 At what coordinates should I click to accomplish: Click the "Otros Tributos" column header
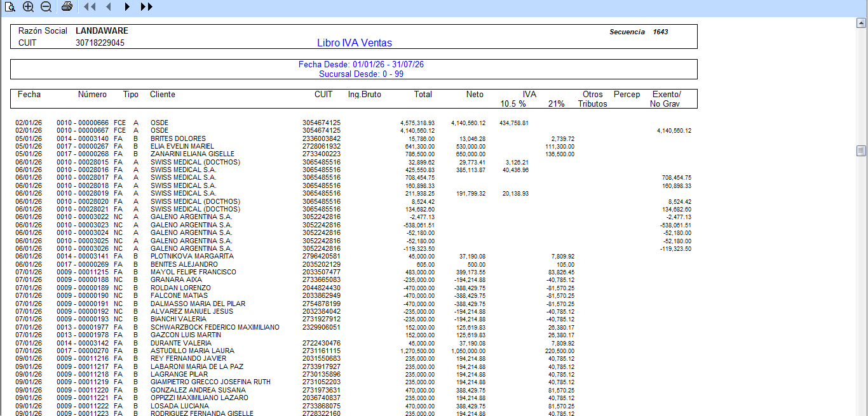click(593, 99)
